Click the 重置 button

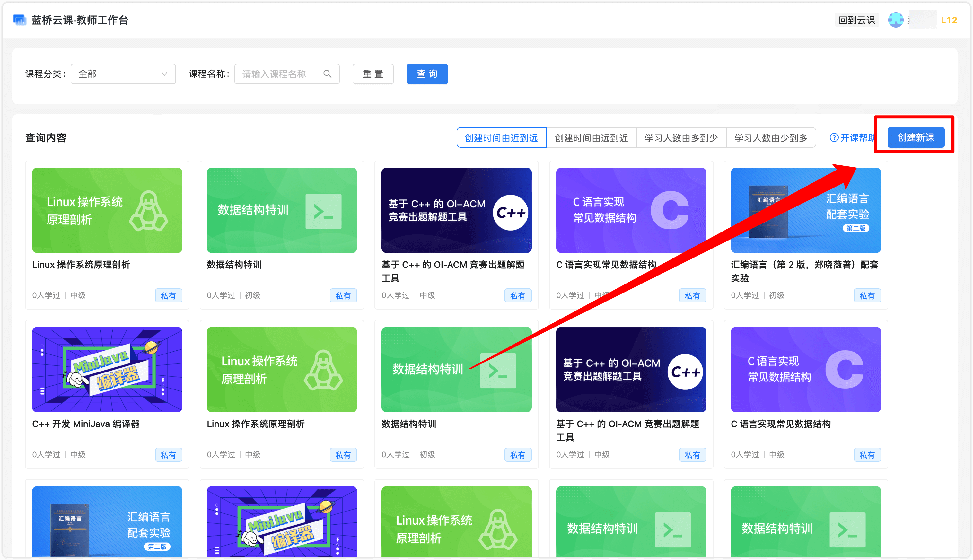(x=373, y=74)
